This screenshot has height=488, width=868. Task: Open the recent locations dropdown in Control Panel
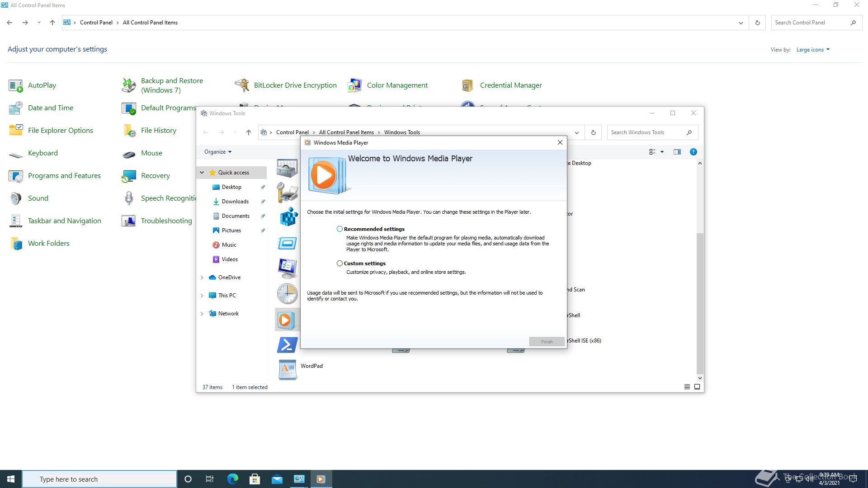point(39,23)
